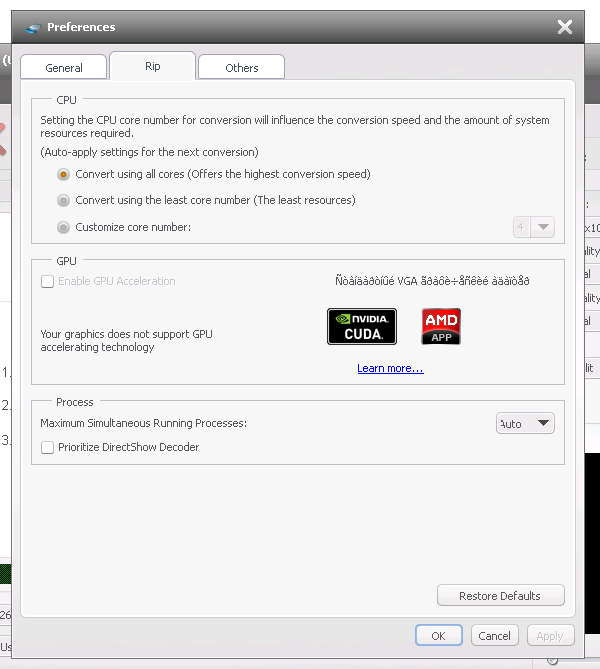Open the core number dropdown

pos(534,227)
